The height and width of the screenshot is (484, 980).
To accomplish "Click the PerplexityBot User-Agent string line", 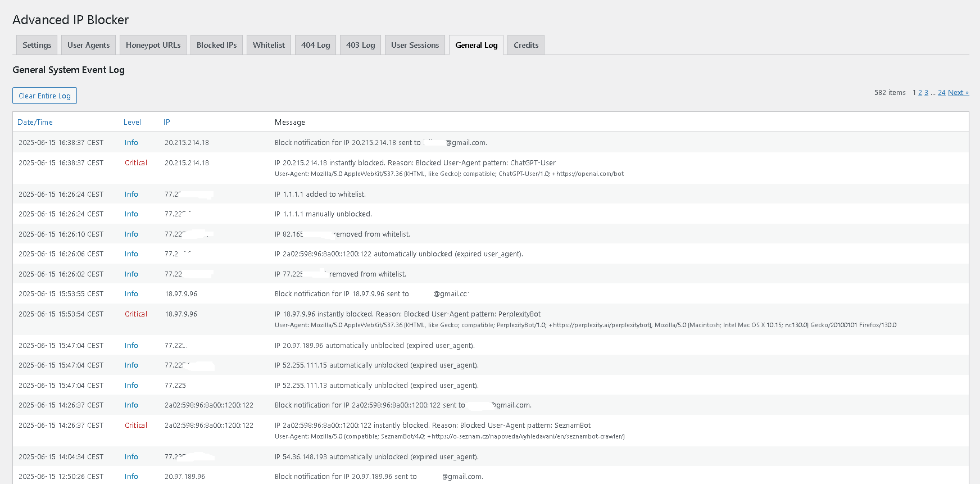I will (x=586, y=325).
